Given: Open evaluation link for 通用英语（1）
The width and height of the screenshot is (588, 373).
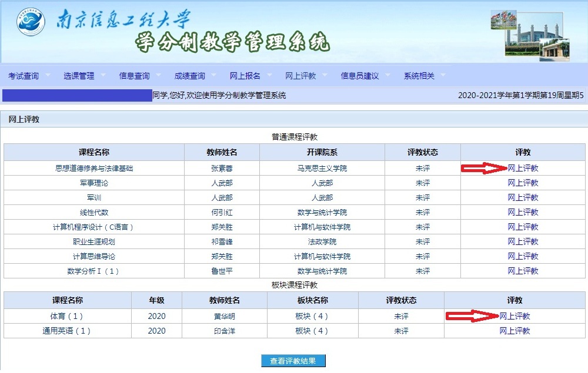Looking at the screenshot, I should 514,331.
